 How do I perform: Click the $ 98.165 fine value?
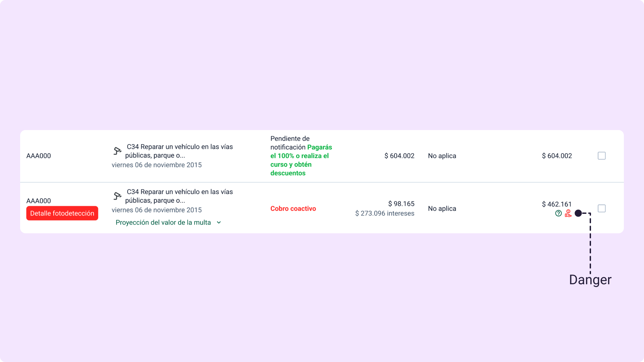click(x=401, y=204)
